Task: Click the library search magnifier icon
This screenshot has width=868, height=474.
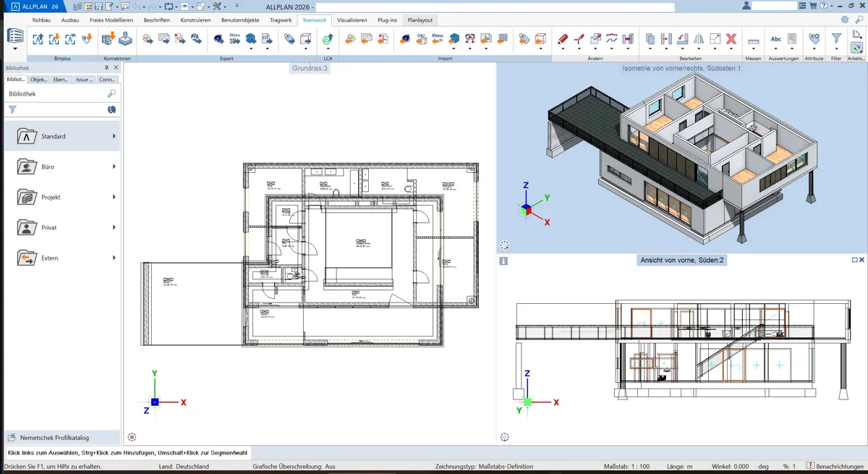Action: coord(111,93)
